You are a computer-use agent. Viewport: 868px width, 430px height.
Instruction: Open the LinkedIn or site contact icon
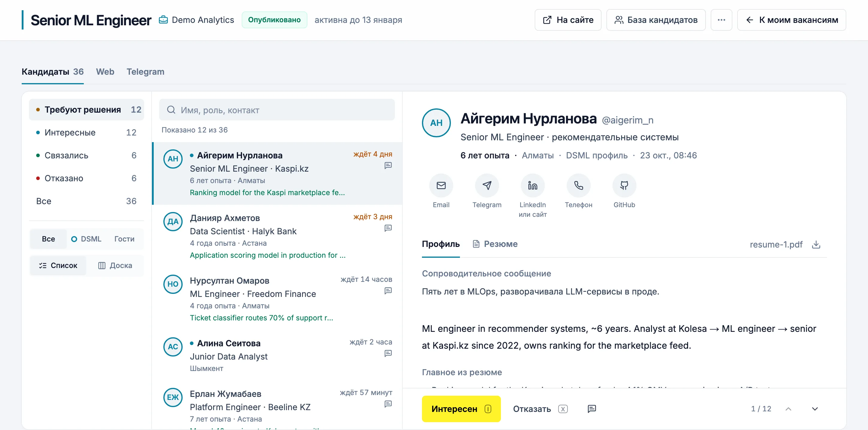click(532, 185)
